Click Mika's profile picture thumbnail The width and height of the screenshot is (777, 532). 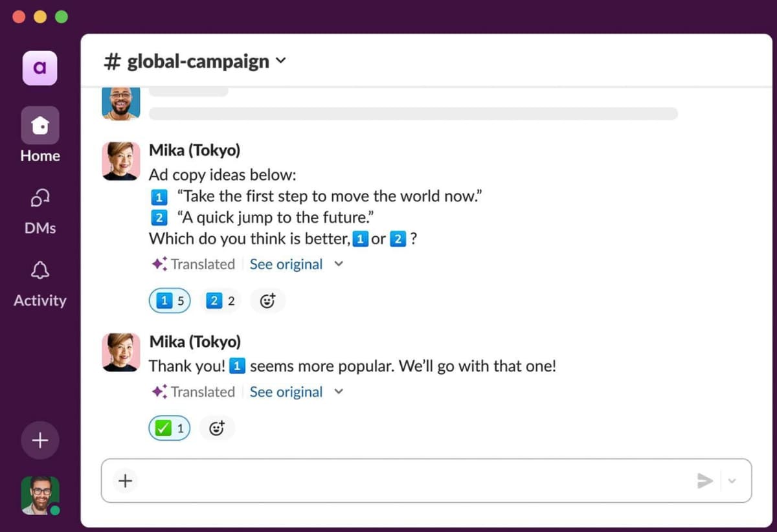click(x=120, y=161)
